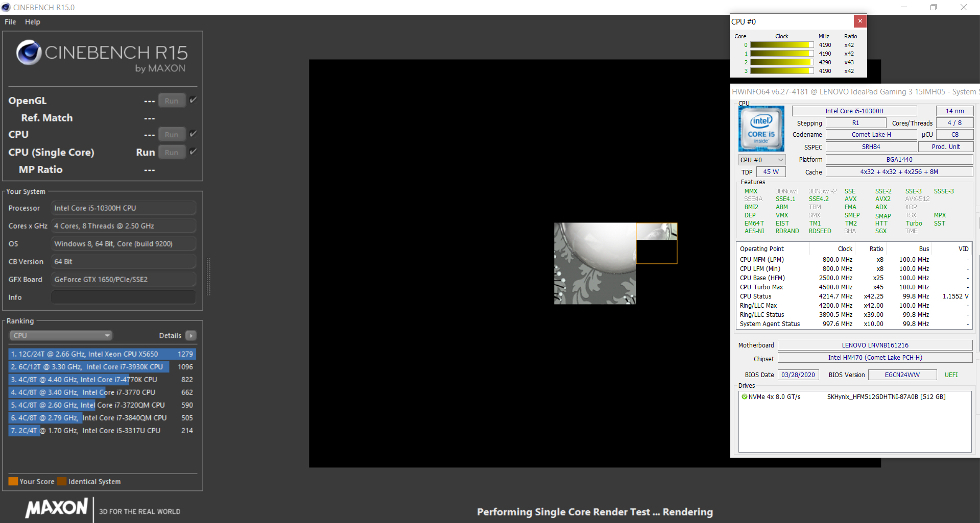This screenshot has width=980, height=523.
Task: Click the Cinebench title bar app icon
Action: [x=6, y=7]
